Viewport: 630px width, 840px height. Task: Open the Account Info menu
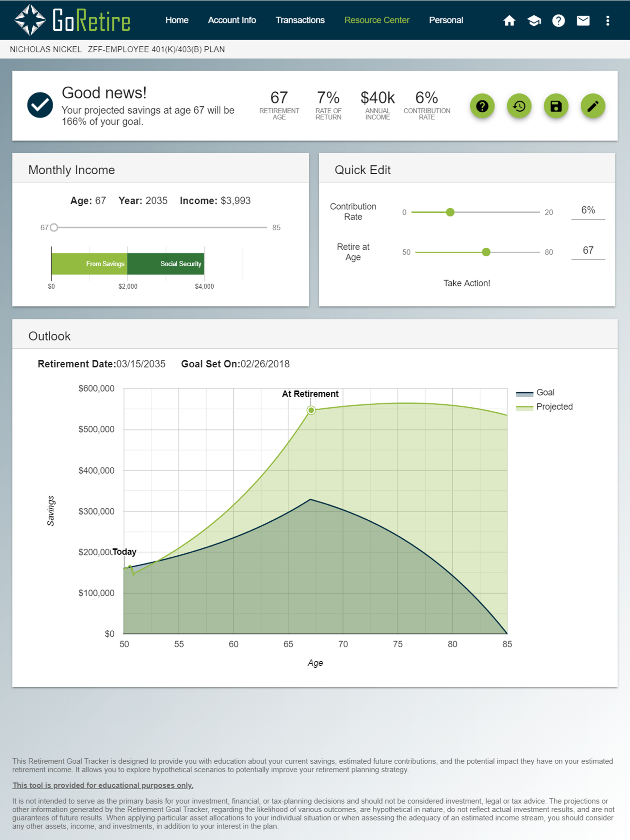(232, 20)
